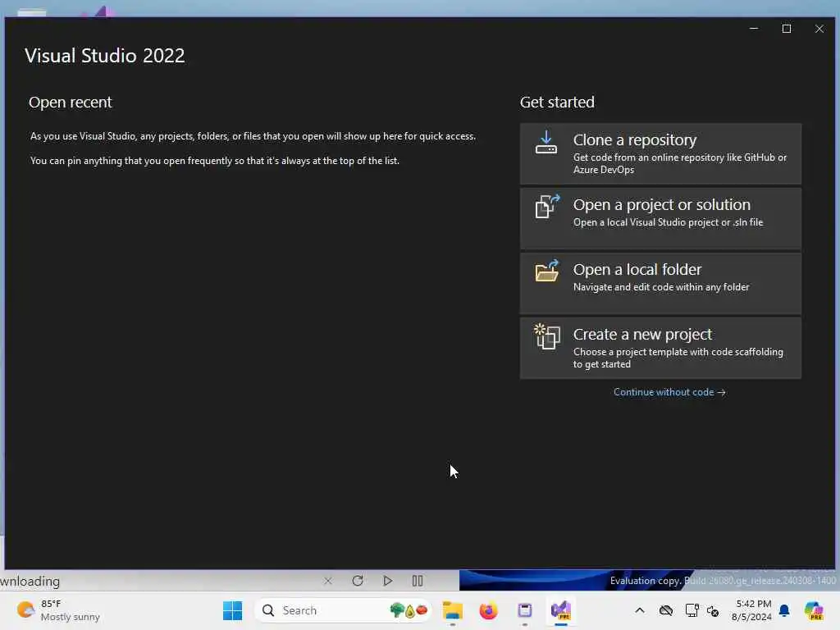Screen dimensions: 840x630
Task: Click the muted volume tray icon
Action: coord(713,610)
